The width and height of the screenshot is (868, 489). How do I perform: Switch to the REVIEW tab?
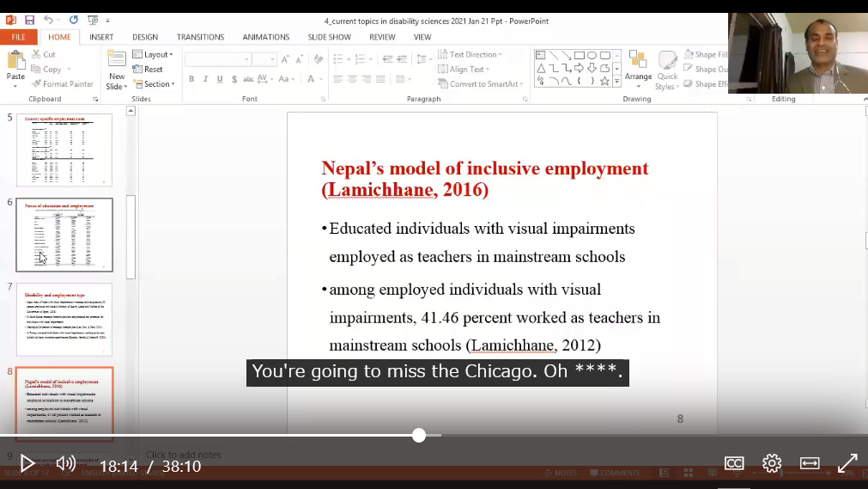(x=382, y=37)
